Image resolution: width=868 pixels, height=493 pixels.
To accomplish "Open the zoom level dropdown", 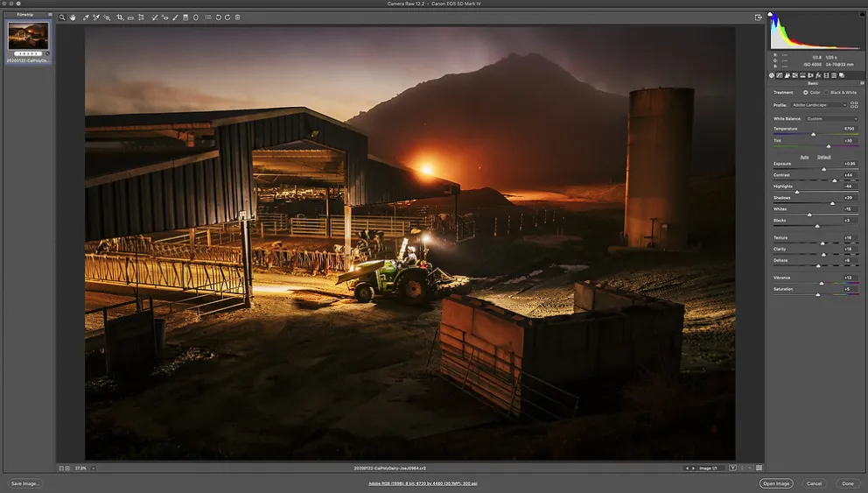I will pos(93,468).
